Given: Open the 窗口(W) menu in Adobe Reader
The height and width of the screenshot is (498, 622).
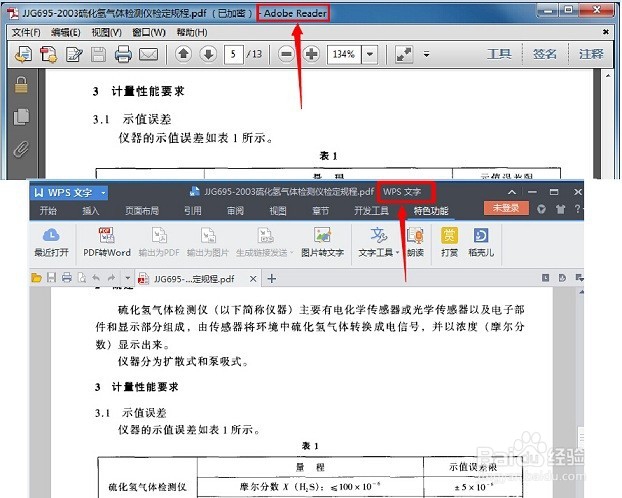Looking at the screenshot, I should 149,32.
